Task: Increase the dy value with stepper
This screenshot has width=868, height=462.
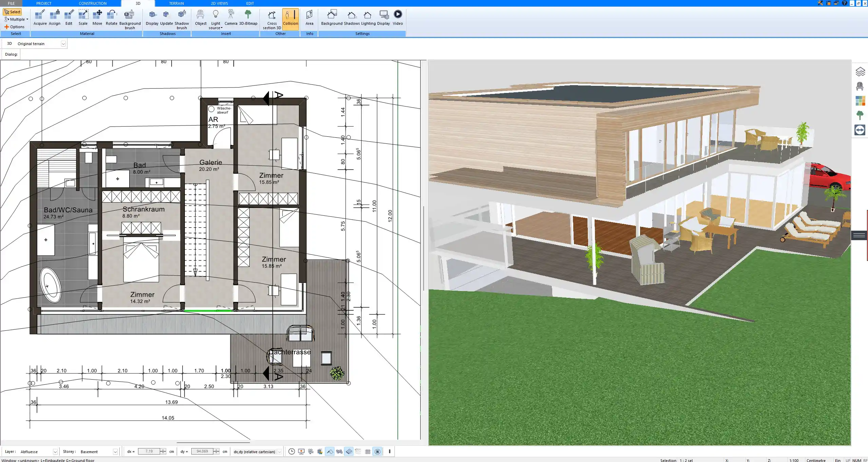Action: click(216, 450)
